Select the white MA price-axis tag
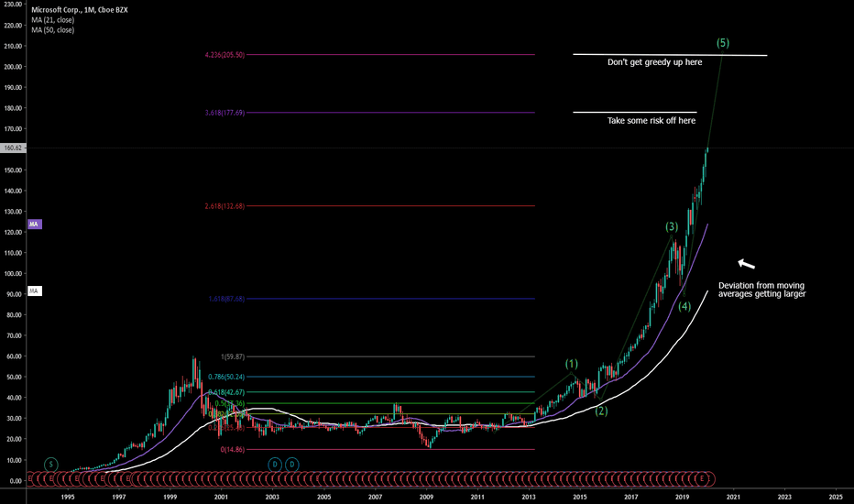 click(34, 291)
